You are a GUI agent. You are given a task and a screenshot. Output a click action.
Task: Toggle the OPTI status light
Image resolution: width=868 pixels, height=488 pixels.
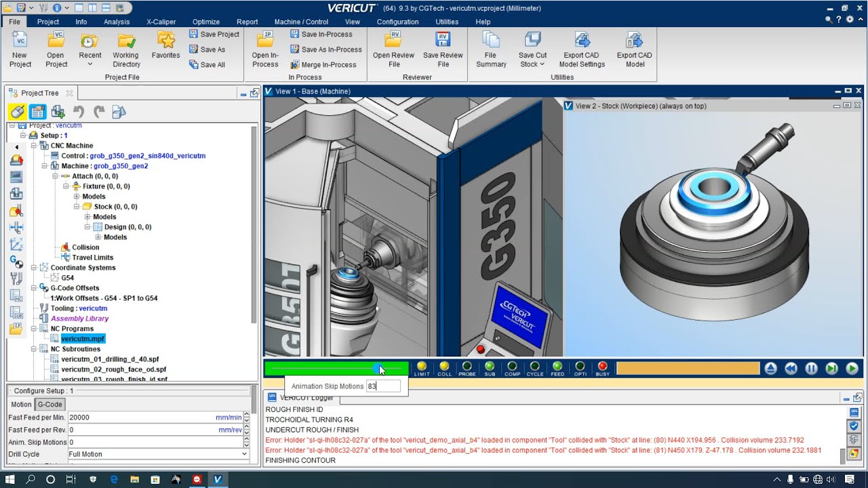tap(580, 369)
